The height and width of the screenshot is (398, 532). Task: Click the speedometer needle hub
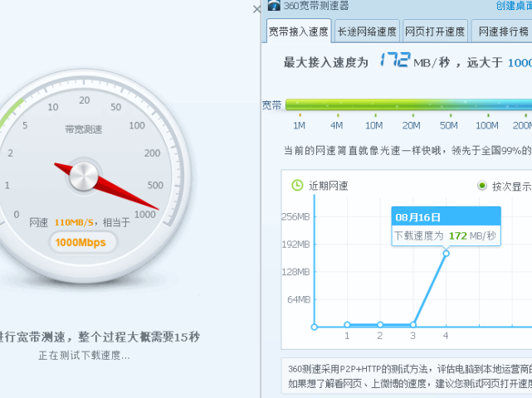[84, 174]
